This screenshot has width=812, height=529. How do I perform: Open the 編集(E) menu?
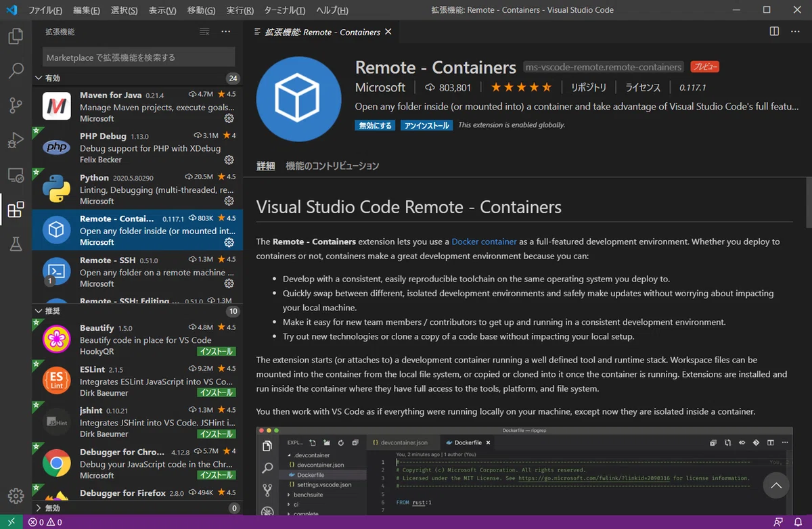tap(87, 10)
